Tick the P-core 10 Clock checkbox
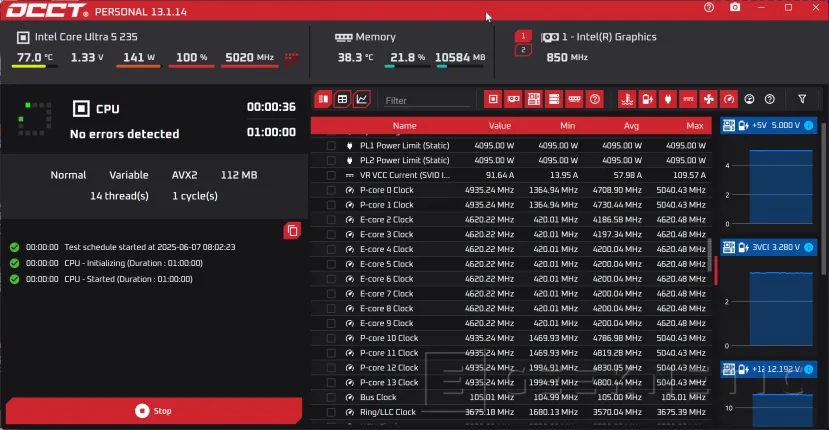 (x=331, y=338)
